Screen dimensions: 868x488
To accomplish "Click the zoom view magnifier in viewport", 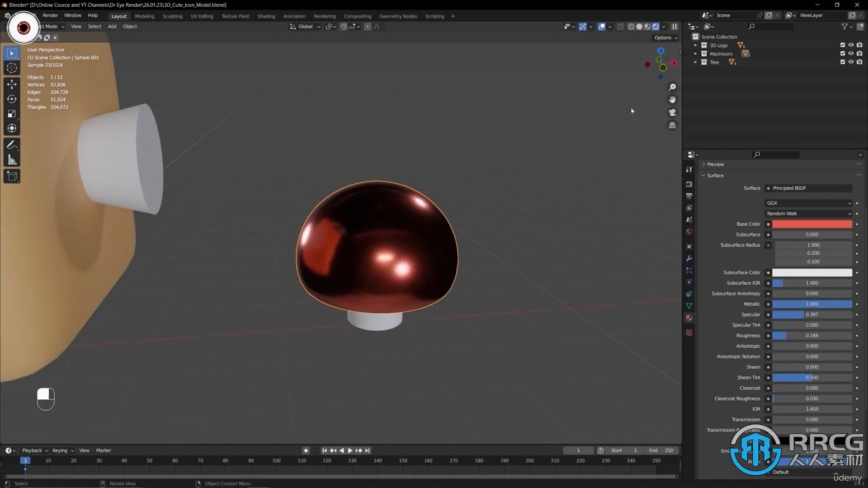I will 672,87.
